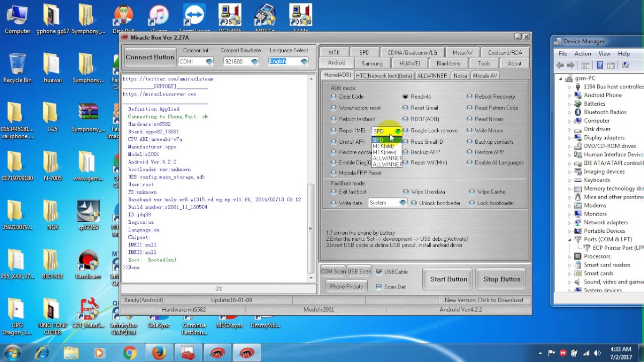This screenshot has width=644, height=362.
Task: Click the Device Manager help icon
Action: 600,65
